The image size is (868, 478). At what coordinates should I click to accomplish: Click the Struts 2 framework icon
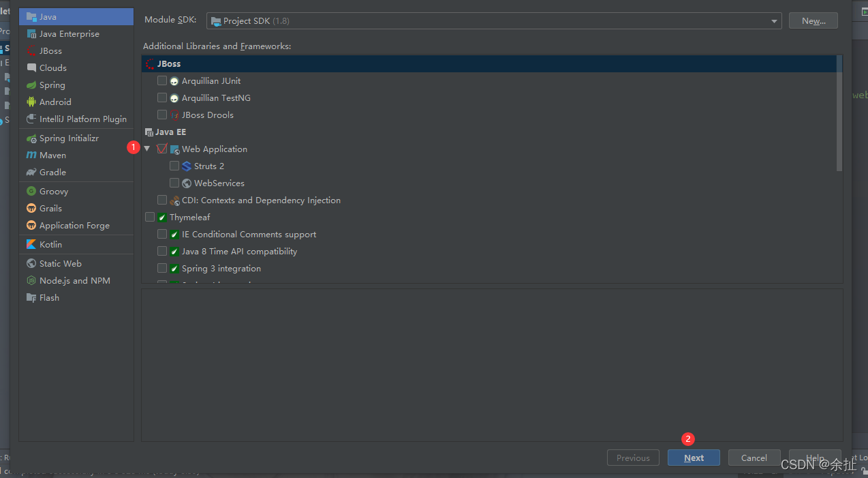point(187,166)
